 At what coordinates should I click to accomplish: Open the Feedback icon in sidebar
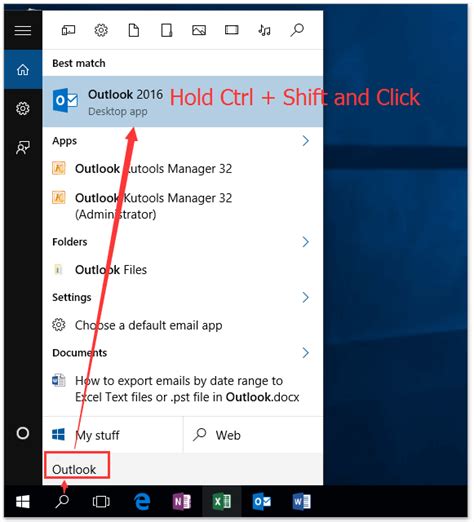pyautogui.click(x=23, y=147)
